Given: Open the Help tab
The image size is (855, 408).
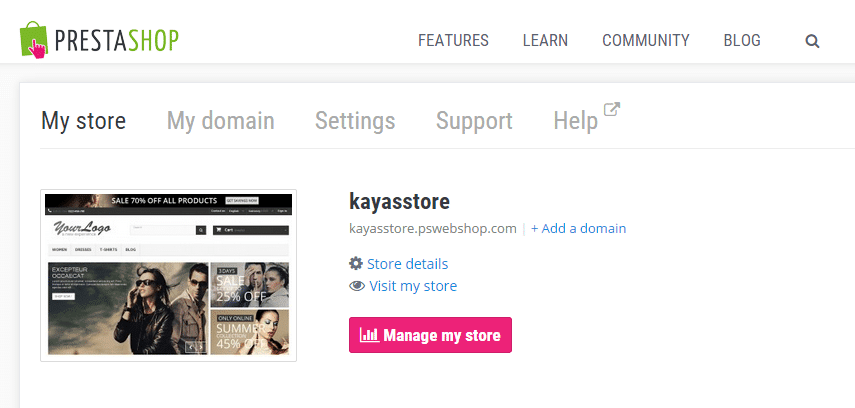Looking at the screenshot, I should (x=576, y=121).
